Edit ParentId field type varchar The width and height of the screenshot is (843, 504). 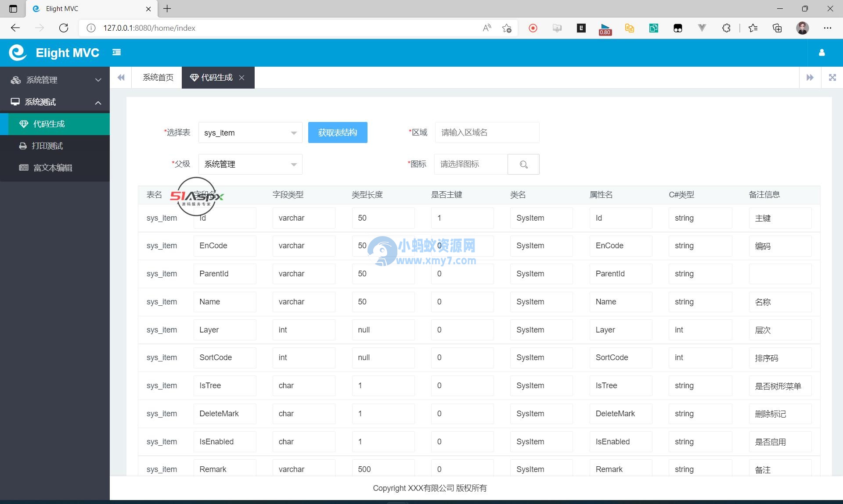click(303, 274)
